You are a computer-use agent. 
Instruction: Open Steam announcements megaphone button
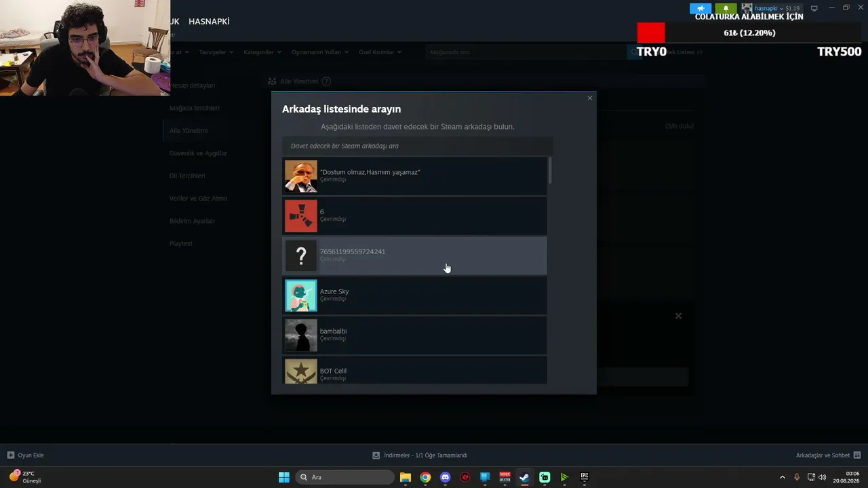(x=701, y=8)
